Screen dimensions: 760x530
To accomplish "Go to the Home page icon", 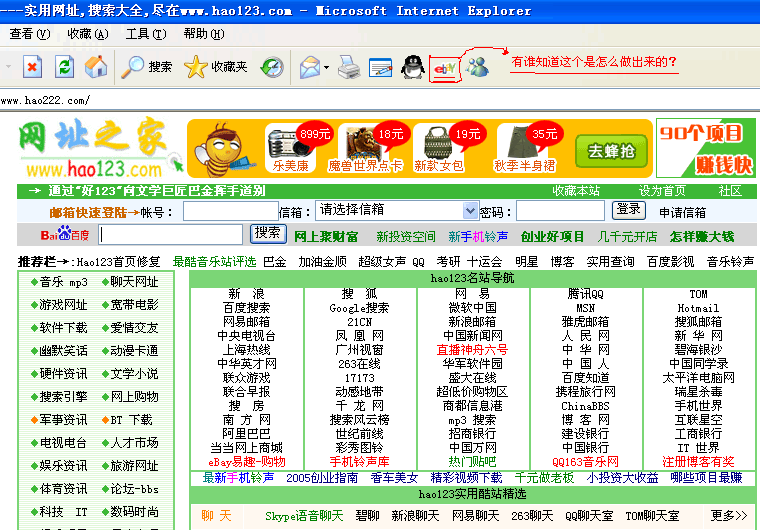I will 96,67.
